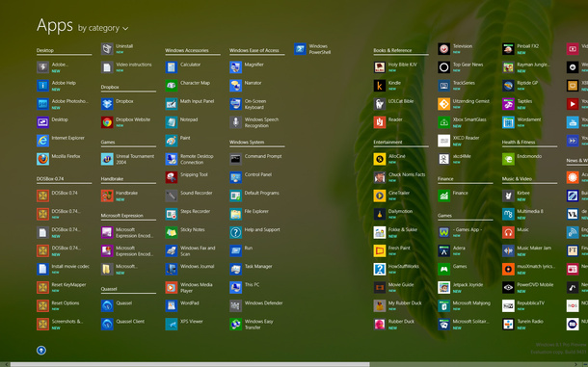Open File Explorer
This screenshot has height=367, width=588.
250,215
